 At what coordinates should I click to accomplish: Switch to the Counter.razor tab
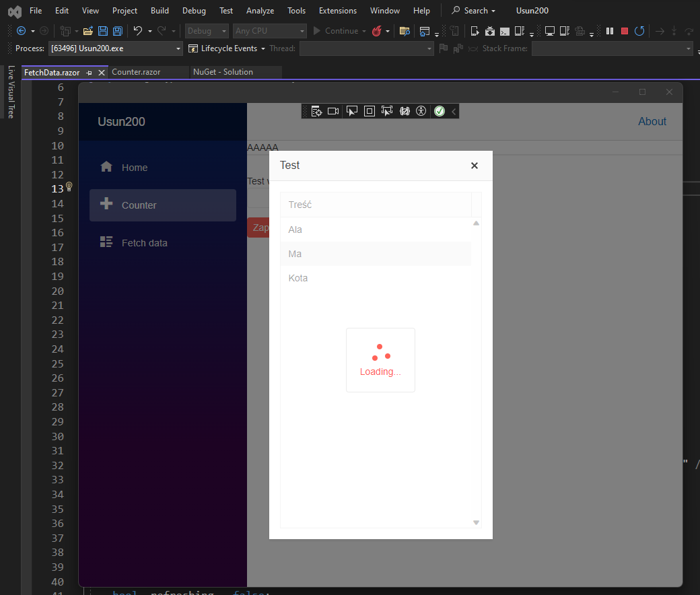pyautogui.click(x=135, y=72)
